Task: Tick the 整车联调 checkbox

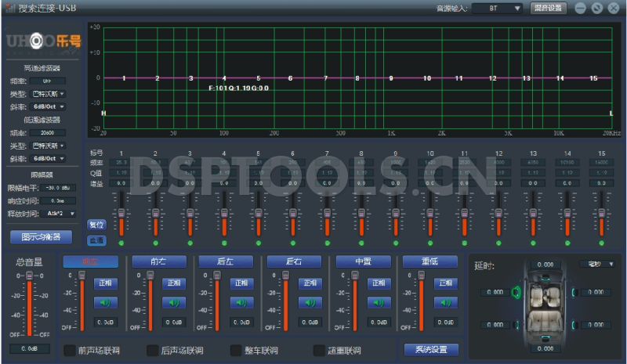Action: click(237, 350)
